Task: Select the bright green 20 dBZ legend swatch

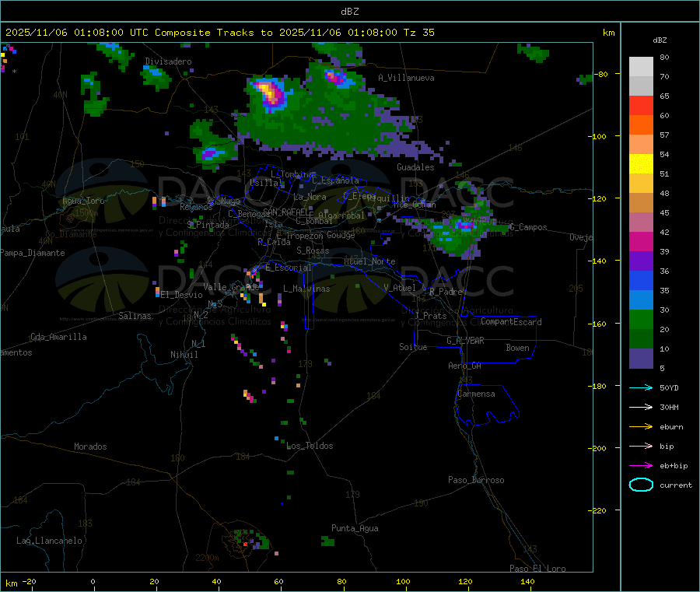Action: (x=641, y=319)
